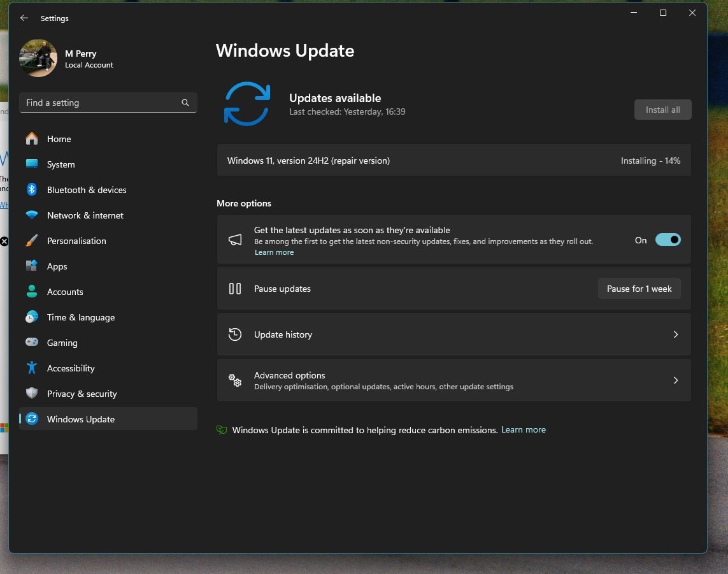Select Network & internet
728x574 pixels.
[x=108, y=215]
